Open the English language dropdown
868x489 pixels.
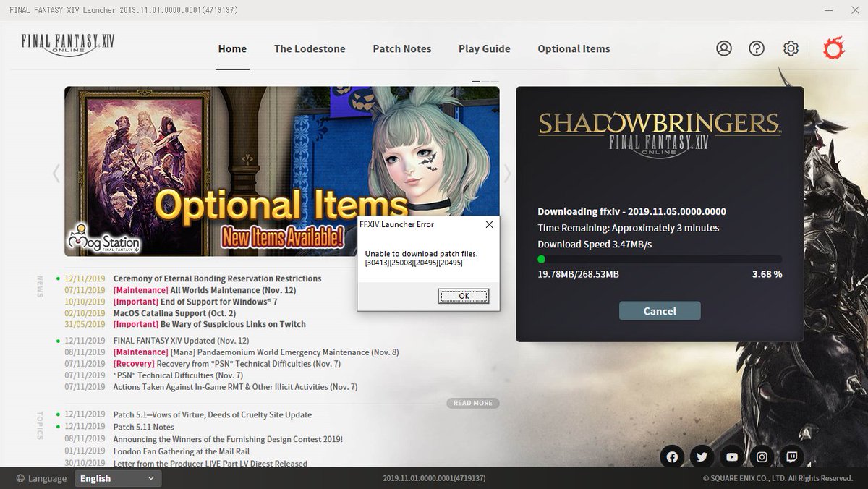[x=118, y=478]
